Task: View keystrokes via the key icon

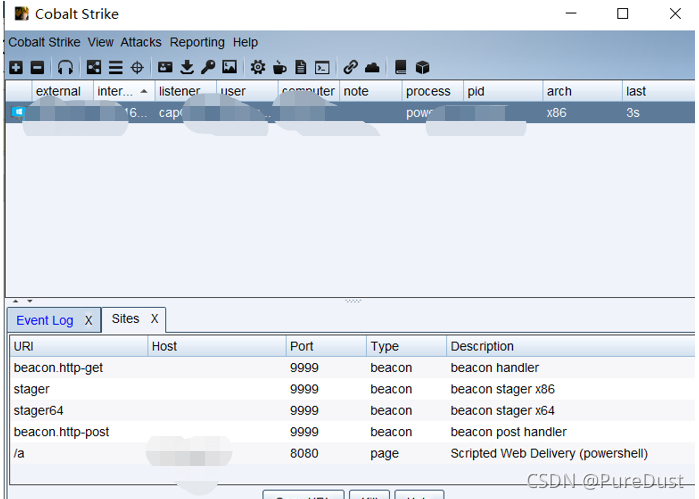Action: [208, 67]
